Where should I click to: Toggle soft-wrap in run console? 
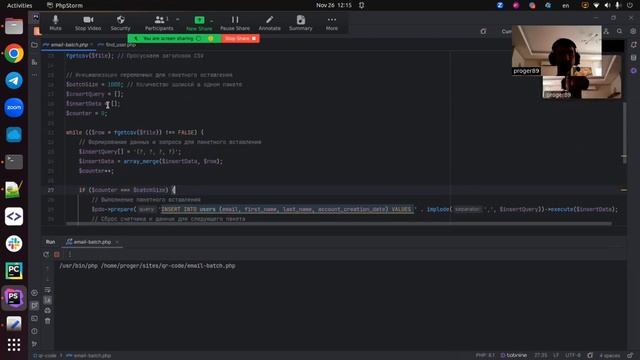[48, 289]
